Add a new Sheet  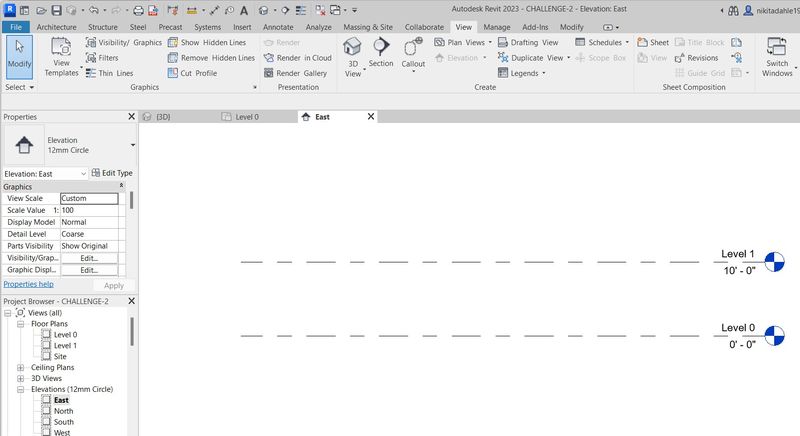[653, 42]
